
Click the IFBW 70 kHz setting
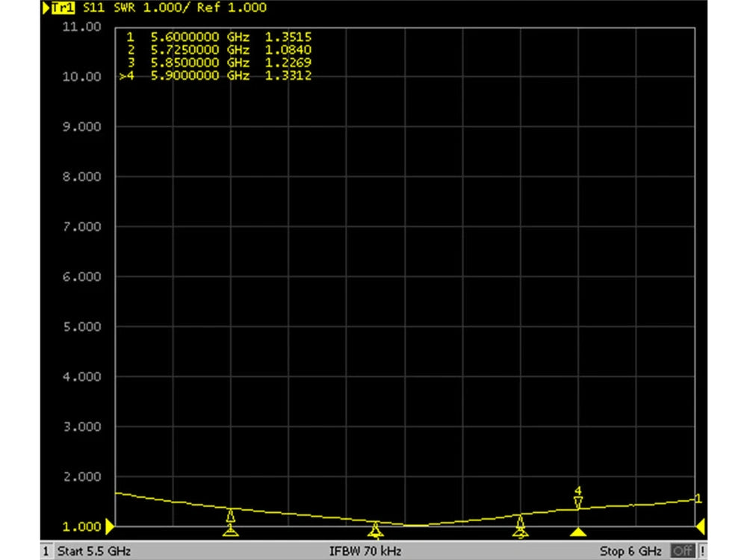365,552
